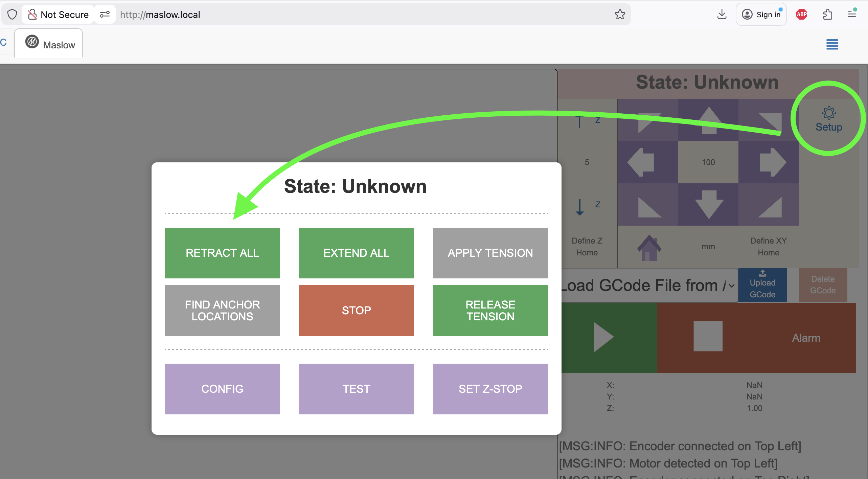
Task: Click the RETRACT ALL button
Action: coord(222,253)
